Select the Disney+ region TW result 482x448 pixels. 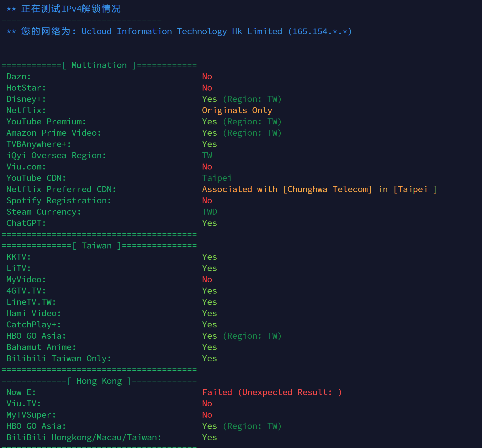coord(242,99)
